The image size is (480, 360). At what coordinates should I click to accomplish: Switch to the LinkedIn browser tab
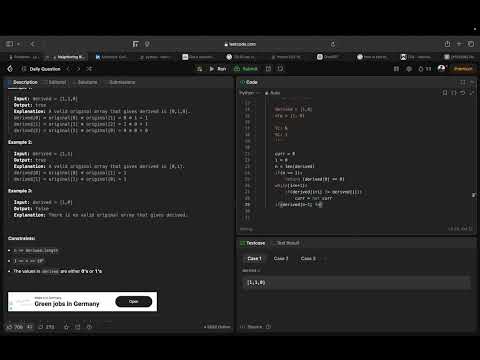point(111,57)
